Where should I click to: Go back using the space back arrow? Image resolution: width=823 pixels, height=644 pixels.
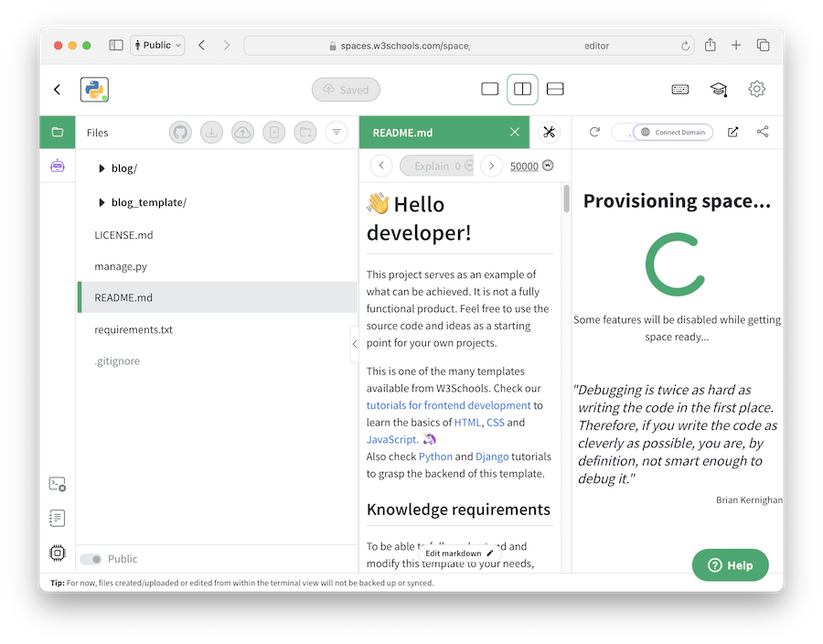pos(58,90)
